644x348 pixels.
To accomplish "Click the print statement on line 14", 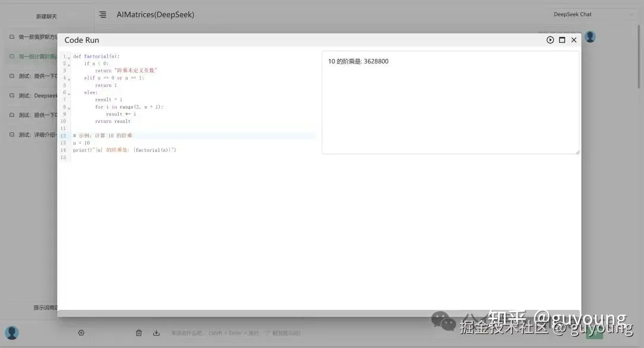I will coord(125,150).
